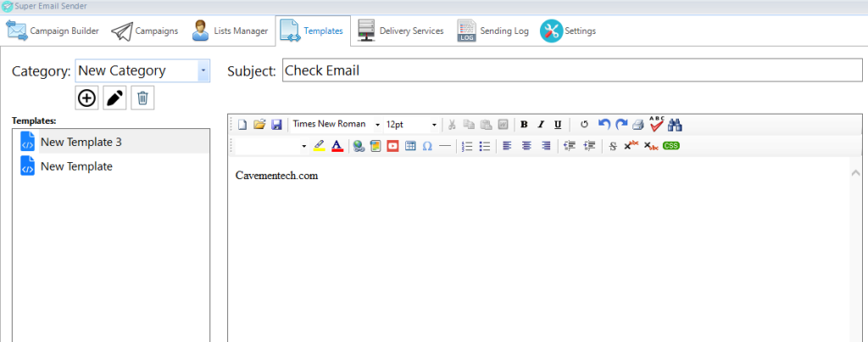
Task: Open find with the binoculars icon
Action: click(x=675, y=125)
